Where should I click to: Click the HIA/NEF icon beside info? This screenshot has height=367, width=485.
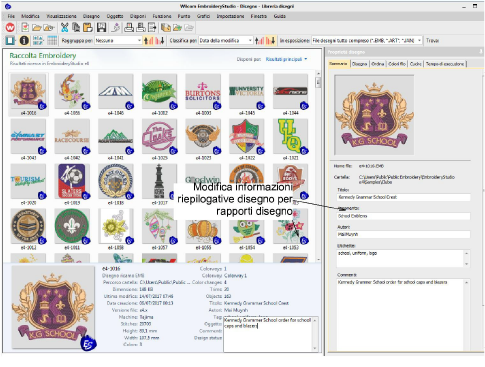coord(38,40)
